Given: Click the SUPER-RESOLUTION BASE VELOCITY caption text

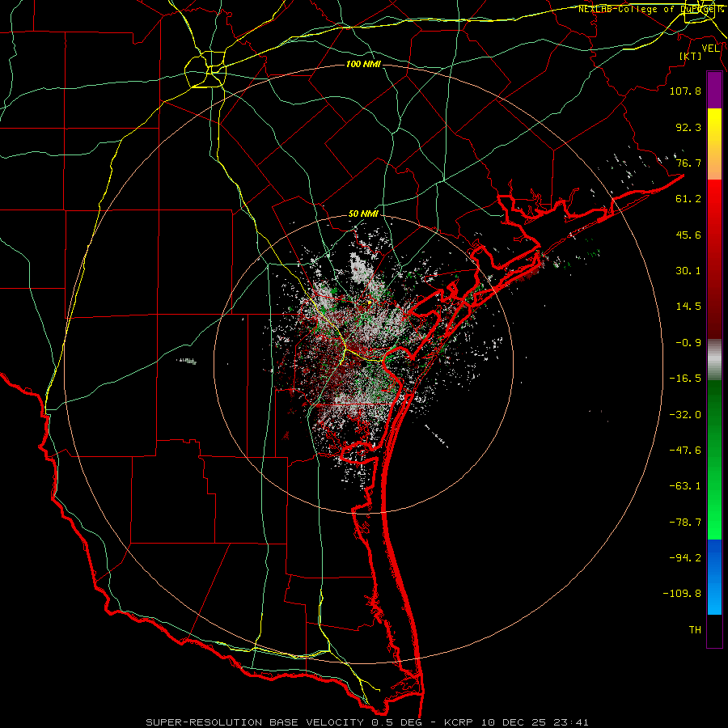Looking at the screenshot, I should 256,722.
